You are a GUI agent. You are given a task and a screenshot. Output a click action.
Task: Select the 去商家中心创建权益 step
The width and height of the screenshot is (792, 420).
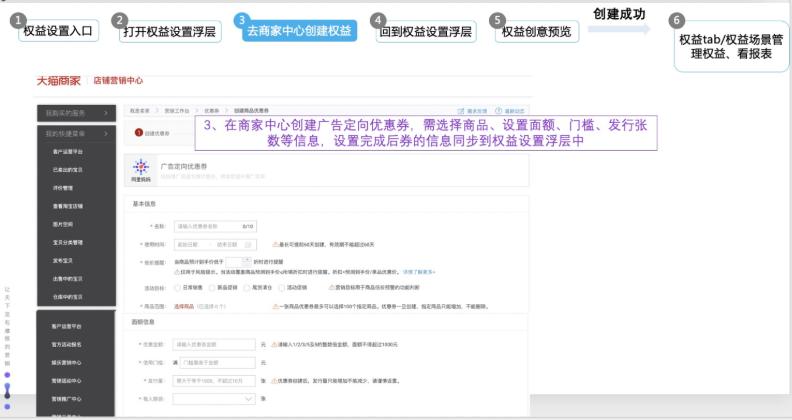[299, 30]
